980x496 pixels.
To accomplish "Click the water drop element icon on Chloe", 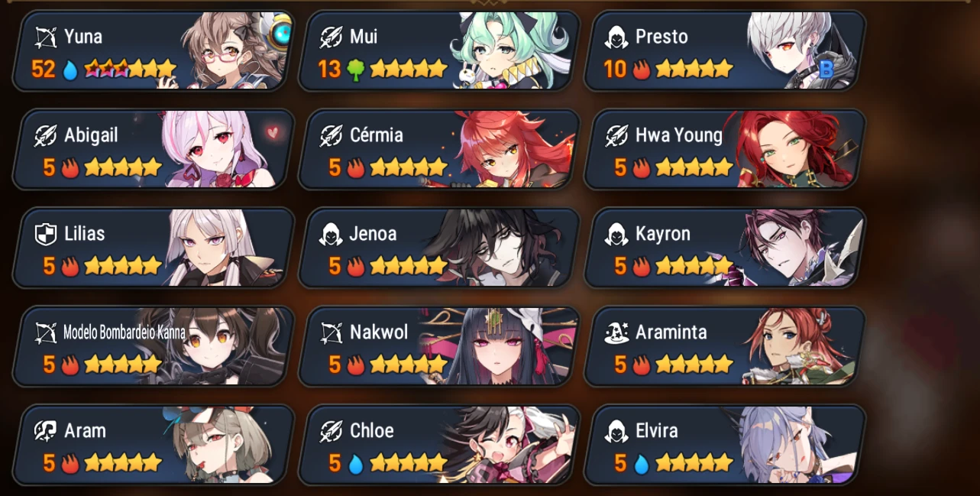I will tap(355, 464).
